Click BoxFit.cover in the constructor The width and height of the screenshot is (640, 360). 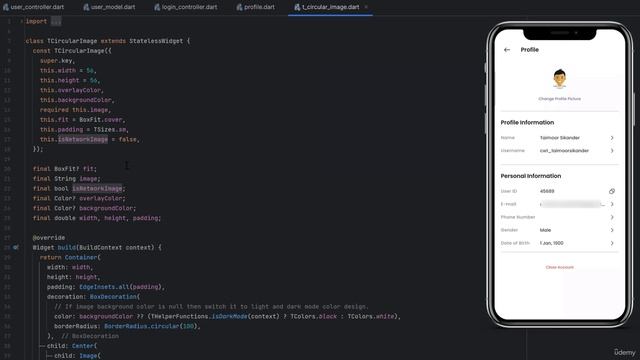point(100,120)
